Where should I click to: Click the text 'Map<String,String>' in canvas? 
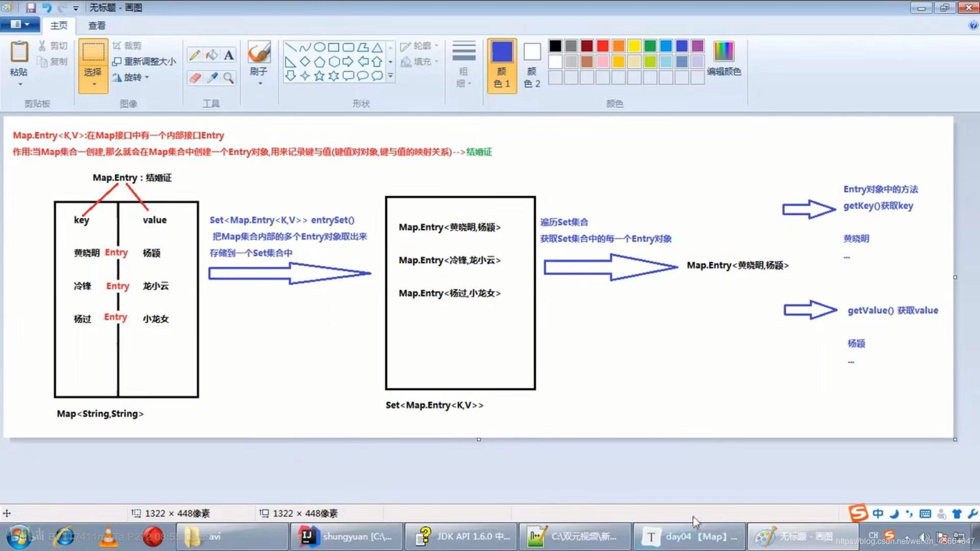(x=100, y=414)
